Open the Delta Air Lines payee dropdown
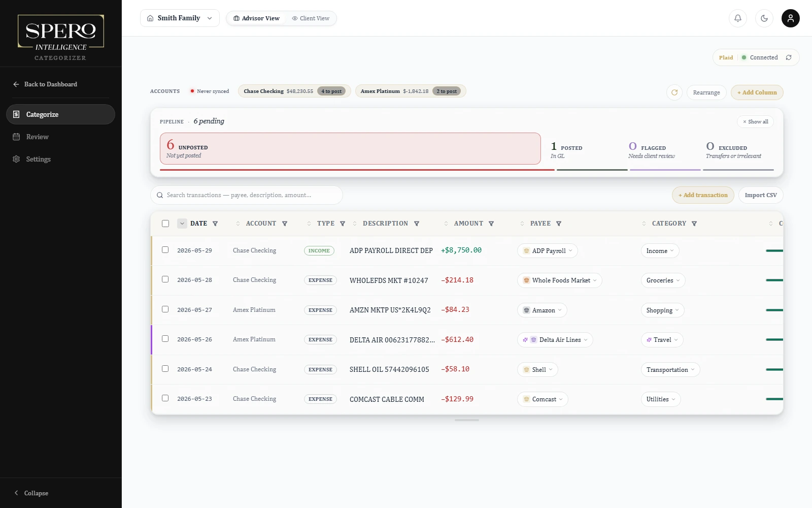Image resolution: width=812 pixels, height=508 pixels. click(555, 340)
